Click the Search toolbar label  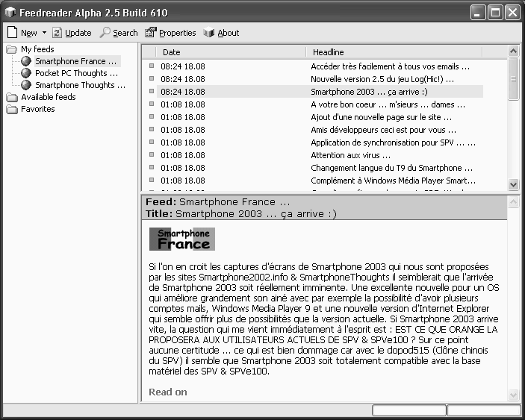125,33
